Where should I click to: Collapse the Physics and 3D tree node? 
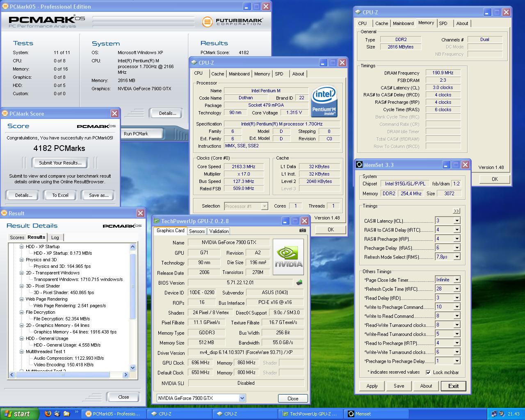[x=22, y=260]
